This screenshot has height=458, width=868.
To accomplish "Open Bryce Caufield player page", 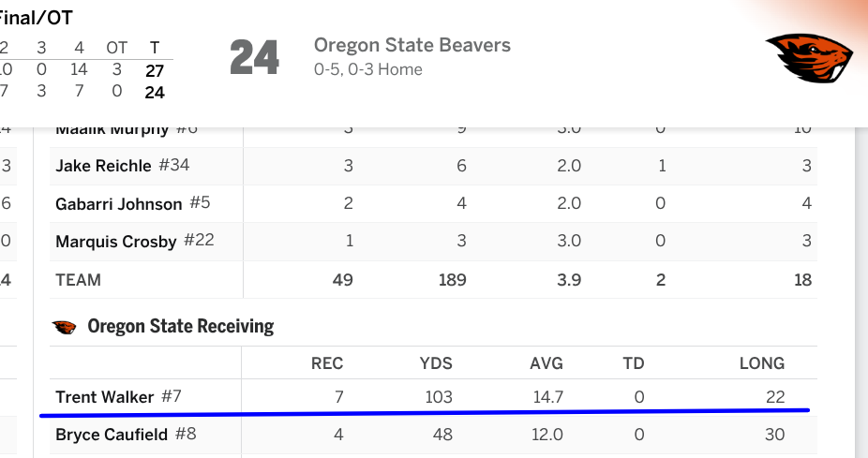I will point(111,435).
